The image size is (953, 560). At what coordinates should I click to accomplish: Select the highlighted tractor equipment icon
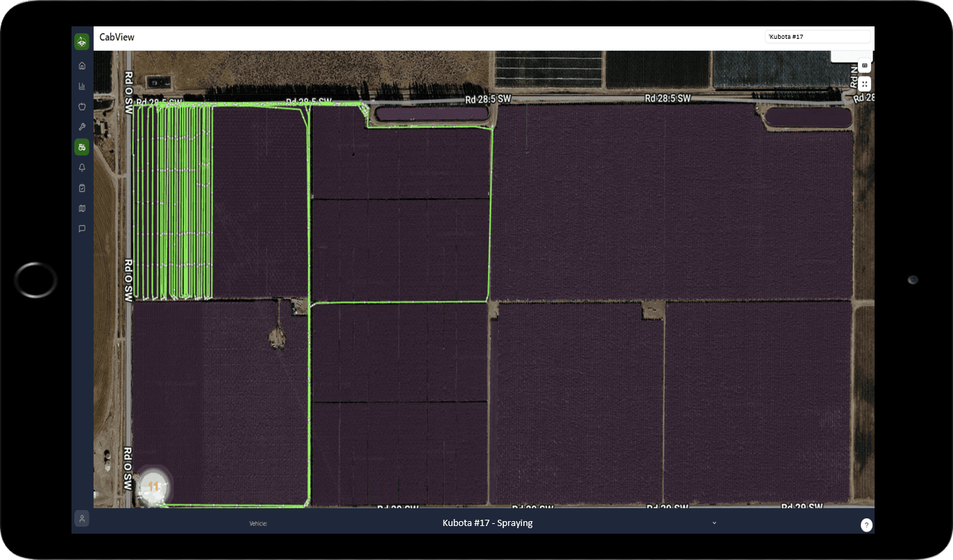click(x=82, y=146)
